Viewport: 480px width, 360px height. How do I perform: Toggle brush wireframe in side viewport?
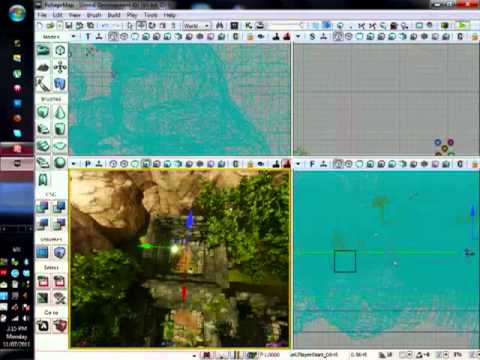pyautogui.click(x=338, y=36)
